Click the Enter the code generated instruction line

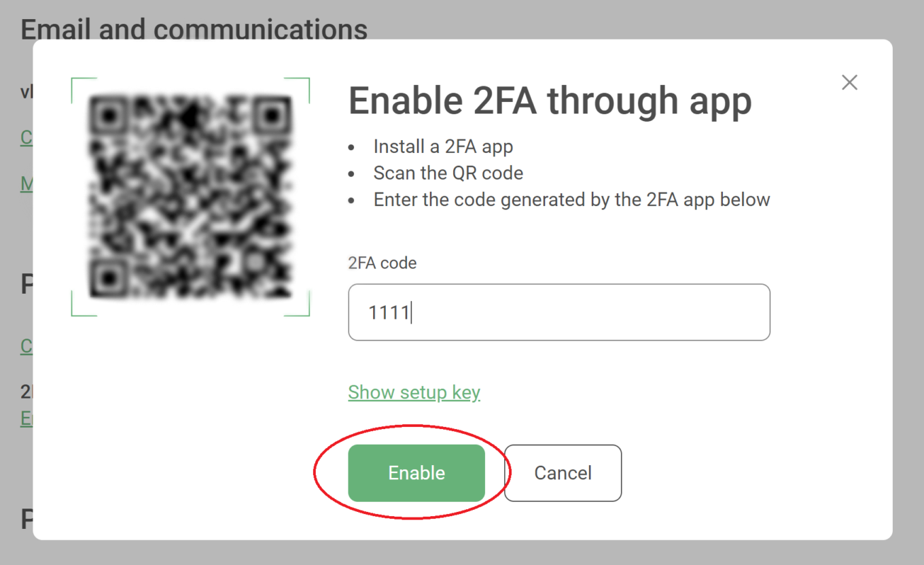(571, 200)
